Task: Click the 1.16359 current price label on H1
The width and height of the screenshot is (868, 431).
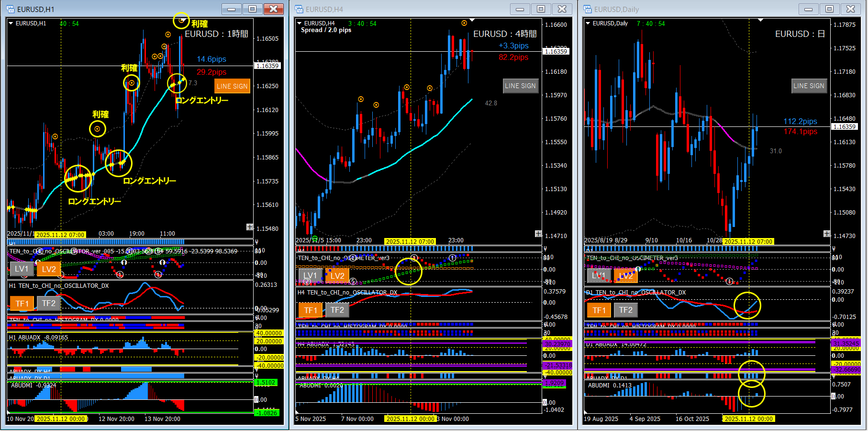Action: 267,66
